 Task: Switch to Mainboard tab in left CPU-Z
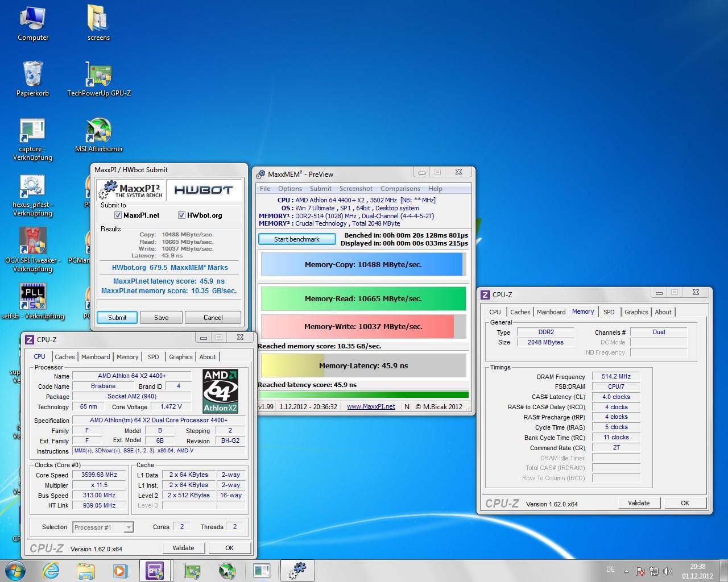tap(96, 357)
